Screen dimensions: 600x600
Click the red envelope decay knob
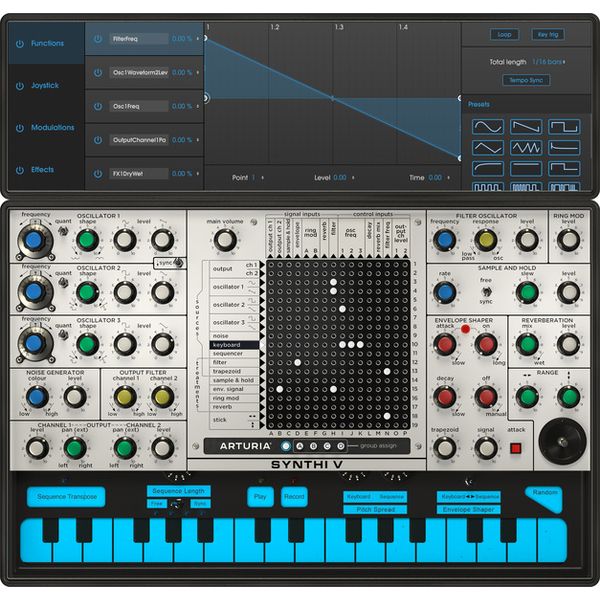click(445, 397)
